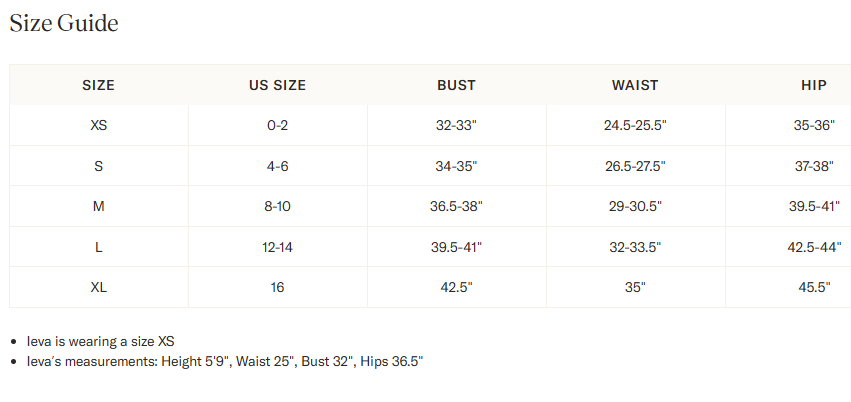The width and height of the screenshot is (851, 402).
Task: Select the 36.5-38" bust measurement cell
Action: pyautogui.click(x=456, y=206)
